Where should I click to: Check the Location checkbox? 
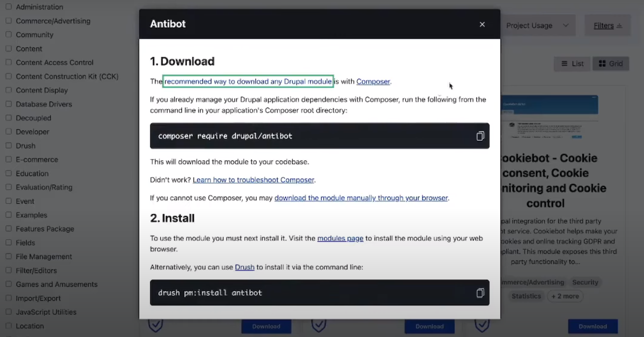[8, 326]
